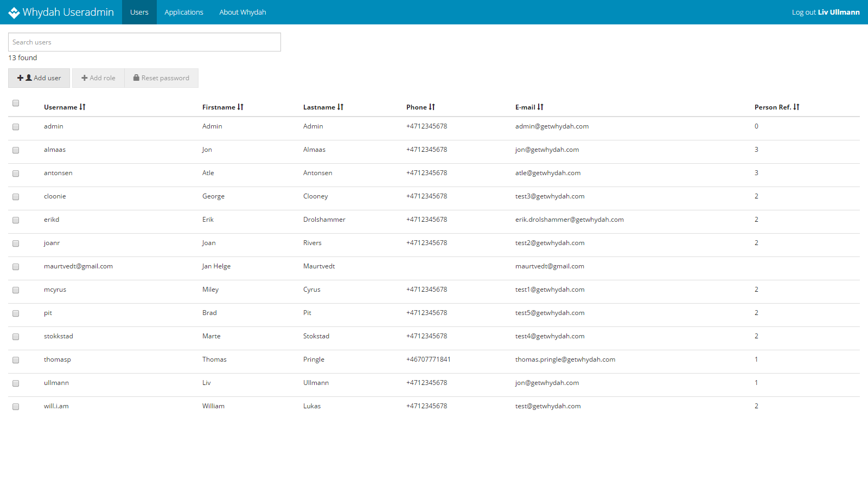The height and width of the screenshot is (488, 868).
Task: Open user admin by username
Action: click(54, 126)
